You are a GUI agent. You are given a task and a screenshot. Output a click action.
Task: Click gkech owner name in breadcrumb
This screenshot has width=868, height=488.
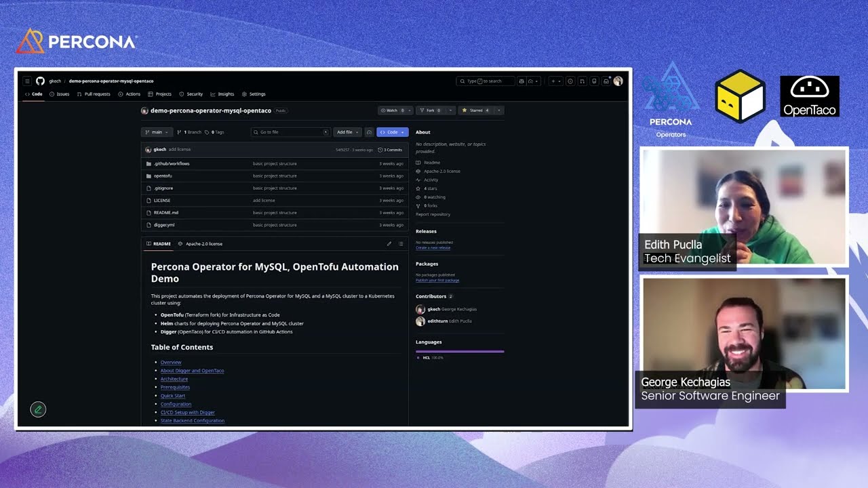pos(55,81)
